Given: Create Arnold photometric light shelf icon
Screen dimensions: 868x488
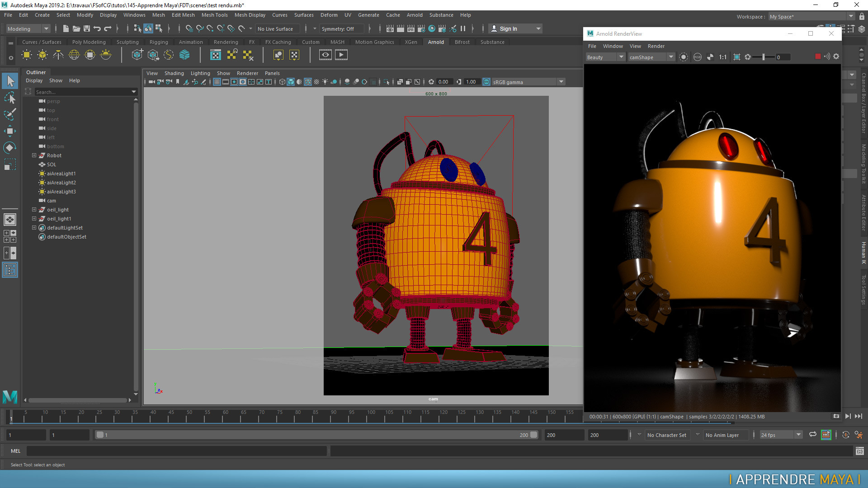Looking at the screenshot, I should point(58,55).
